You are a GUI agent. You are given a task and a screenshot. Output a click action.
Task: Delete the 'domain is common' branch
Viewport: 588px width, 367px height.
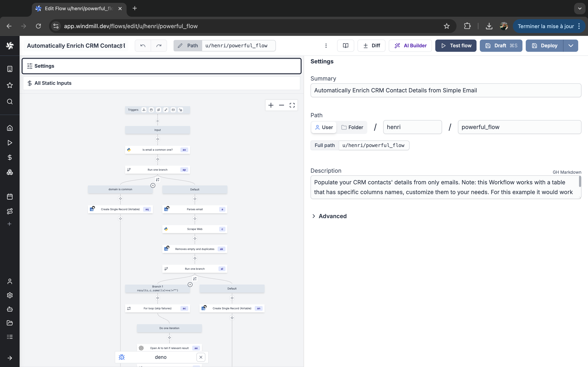tap(153, 186)
